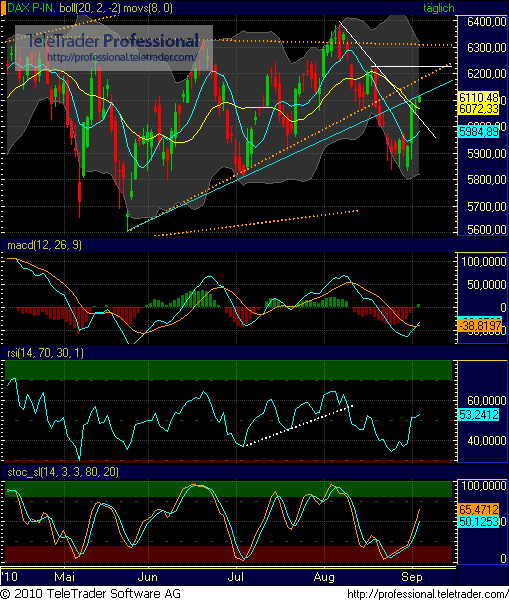Click the -38,8197 MACD value tag
This screenshot has width=509, height=603.
click(480, 326)
